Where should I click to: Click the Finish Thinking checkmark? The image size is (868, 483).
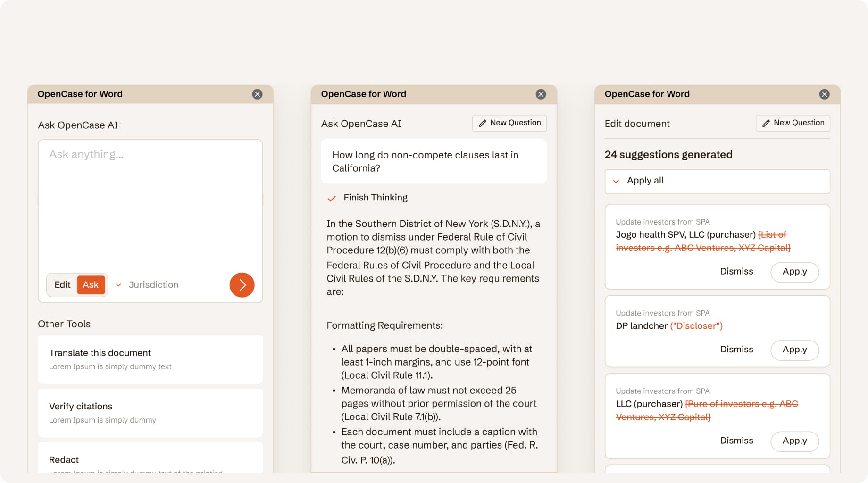332,198
